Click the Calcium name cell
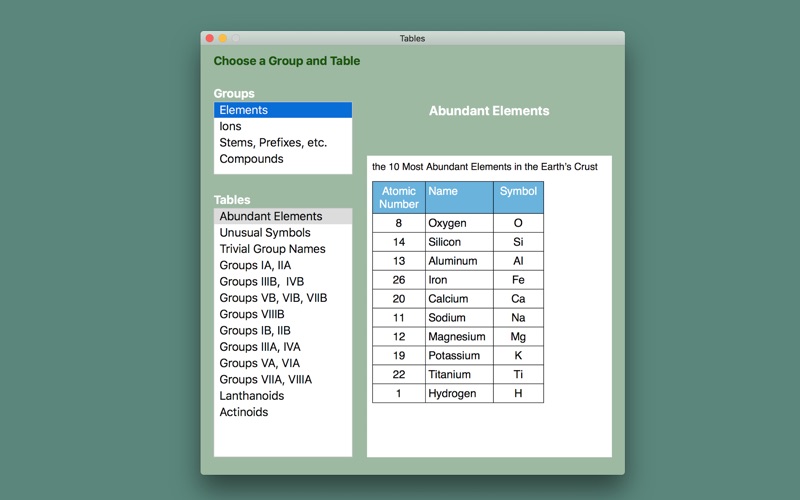Screen dimensions: 800x500 [459, 298]
